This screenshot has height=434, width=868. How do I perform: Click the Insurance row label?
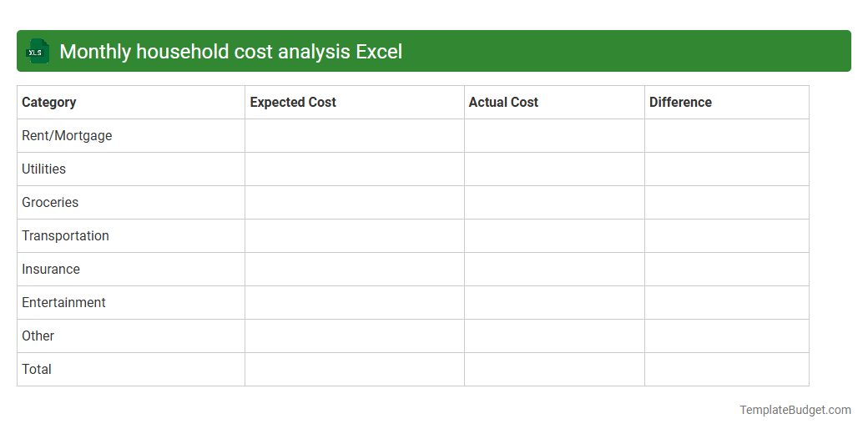[51, 269]
